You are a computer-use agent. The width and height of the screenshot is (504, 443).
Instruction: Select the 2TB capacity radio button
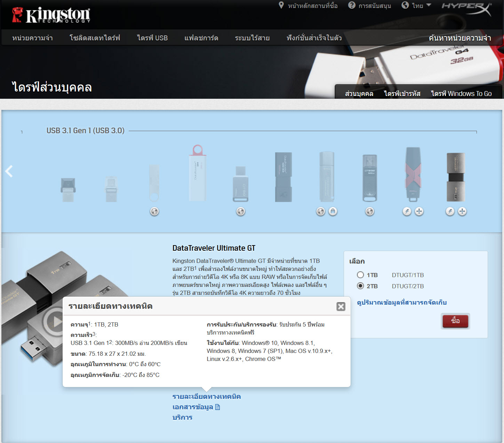tap(360, 286)
